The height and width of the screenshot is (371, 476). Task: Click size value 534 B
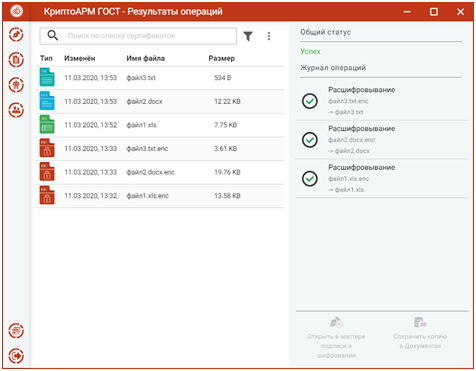(x=223, y=78)
